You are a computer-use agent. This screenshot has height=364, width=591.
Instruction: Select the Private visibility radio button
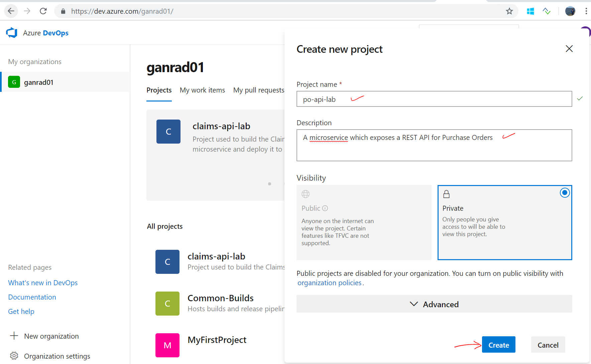pyautogui.click(x=565, y=193)
